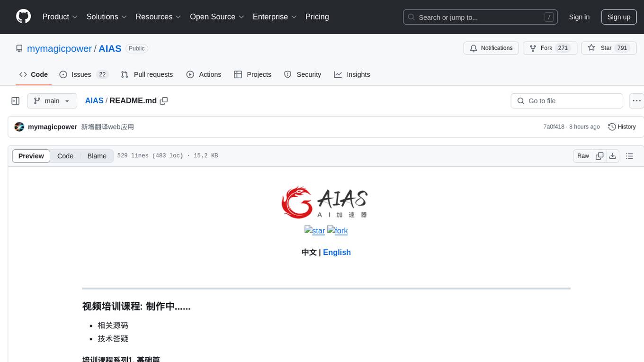Expand the Enterprise menu
This screenshot has width=644, height=362.
point(275,17)
